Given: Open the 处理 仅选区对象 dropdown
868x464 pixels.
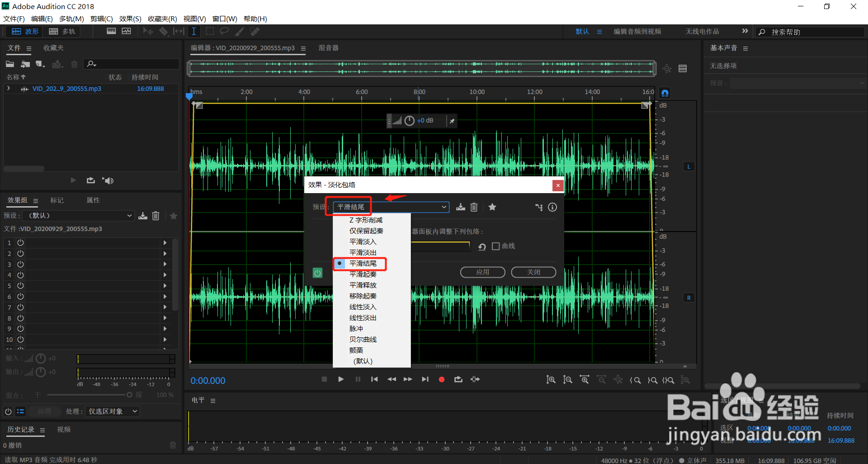Looking at the screenshot, I should 113,412.
